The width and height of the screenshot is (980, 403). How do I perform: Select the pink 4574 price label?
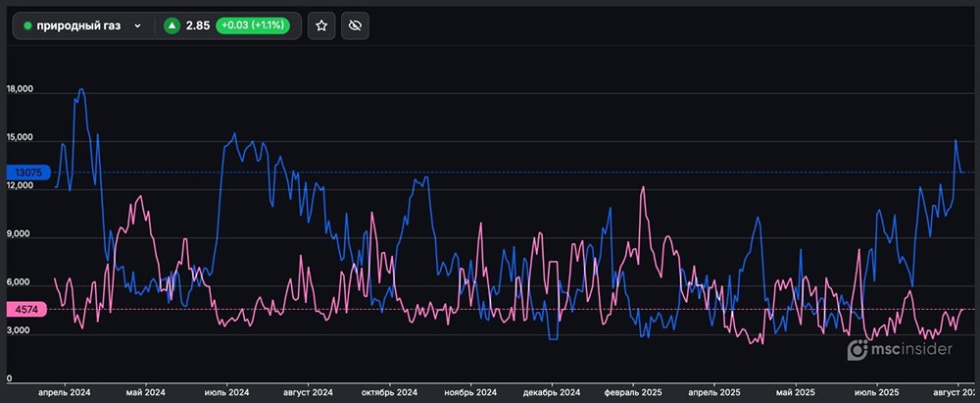[x=27, y=309]
